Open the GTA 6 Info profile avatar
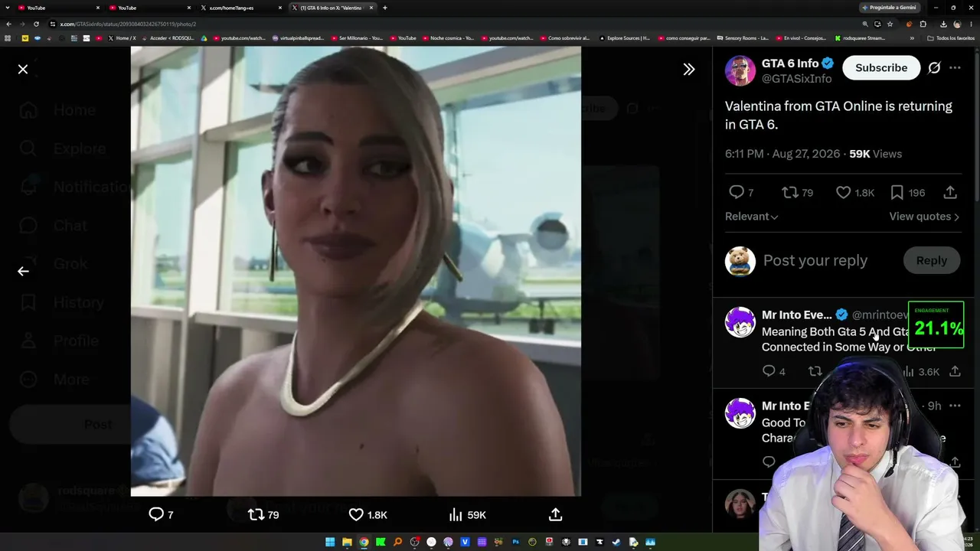980x551 pixels. (x=740, y=70)
